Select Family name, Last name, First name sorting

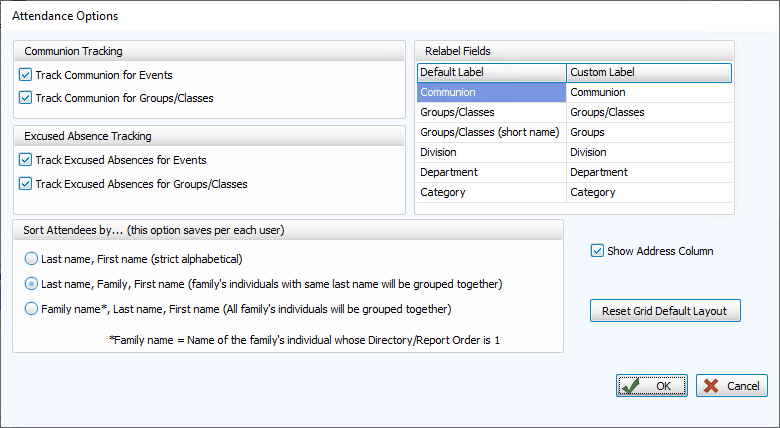click(x=32, y=309)
